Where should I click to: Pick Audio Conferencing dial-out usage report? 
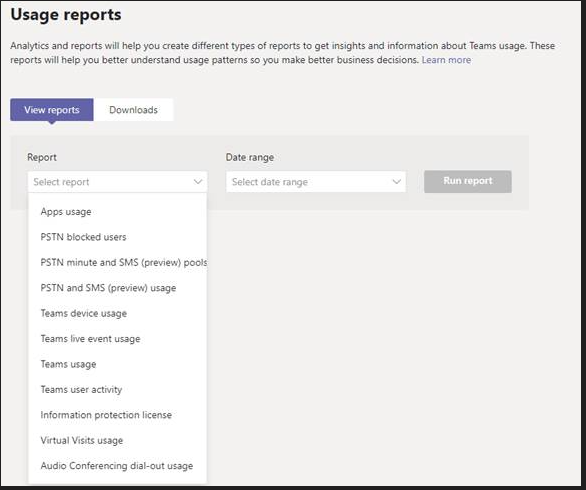[117, 466]
